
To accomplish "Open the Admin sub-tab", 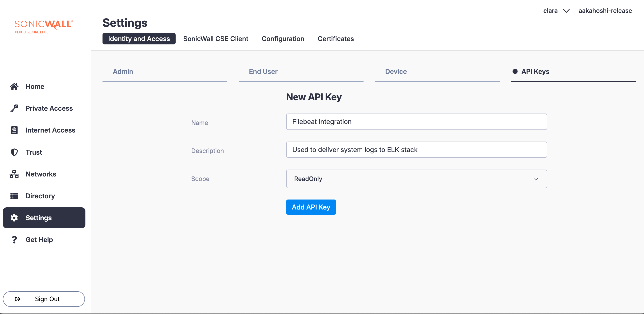I will [x=123, y=71].
